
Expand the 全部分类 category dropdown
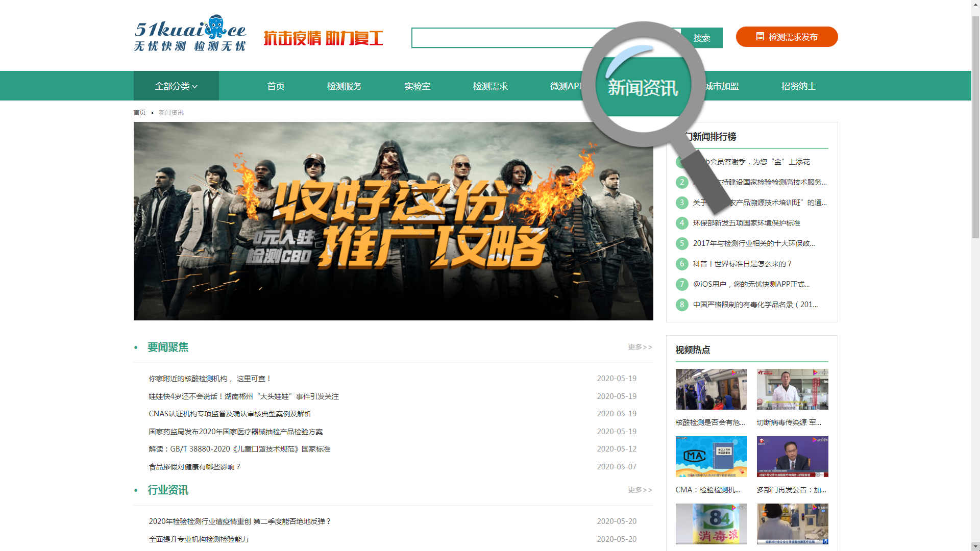176,86
